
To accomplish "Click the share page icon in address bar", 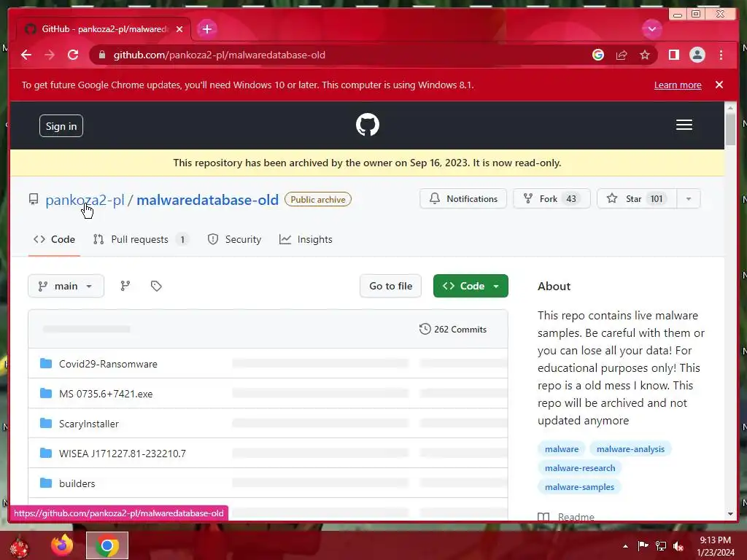I will click(x=622, y=55).
